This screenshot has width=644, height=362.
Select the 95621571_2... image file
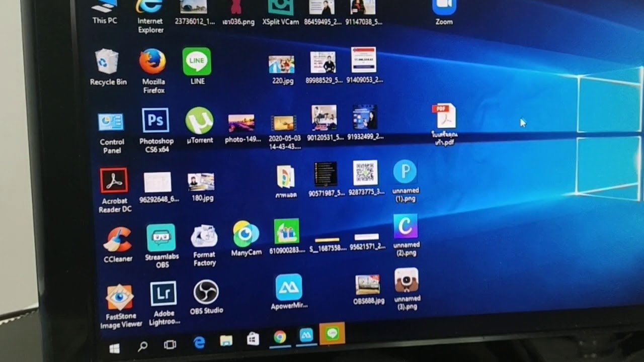click(x=367, y=241)
